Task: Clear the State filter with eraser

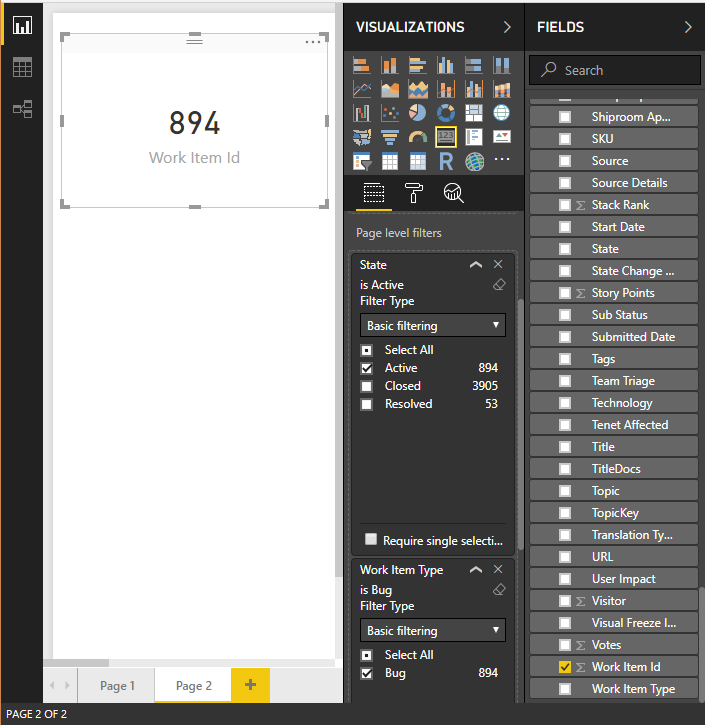Action: point(500,284)
